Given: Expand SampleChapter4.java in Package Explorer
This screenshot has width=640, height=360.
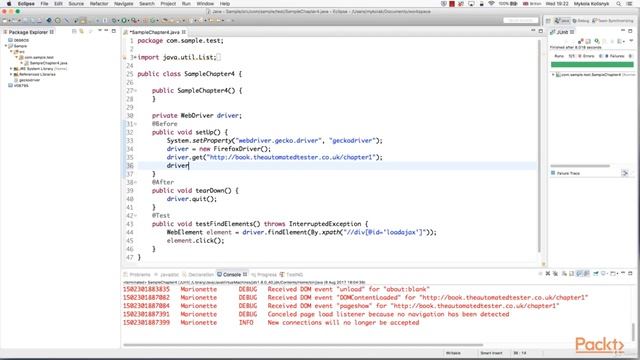Looking at the screenshot, I should [22, 63].
